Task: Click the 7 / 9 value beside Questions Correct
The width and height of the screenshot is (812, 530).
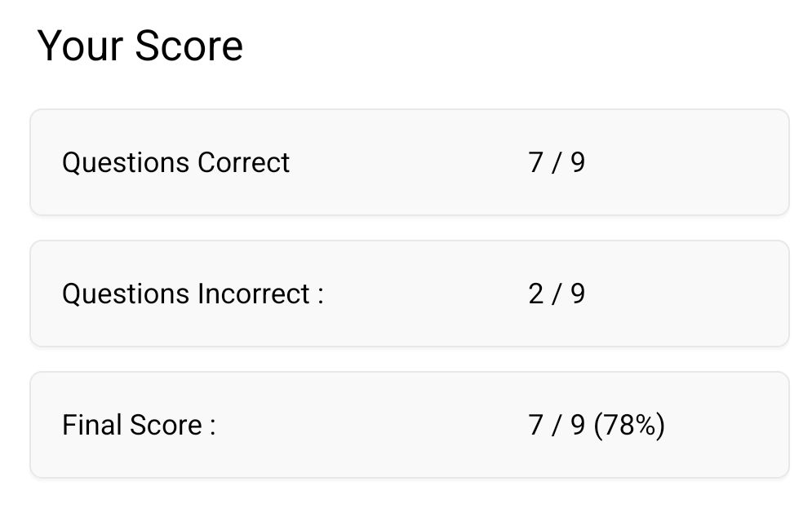Action: 557,162
